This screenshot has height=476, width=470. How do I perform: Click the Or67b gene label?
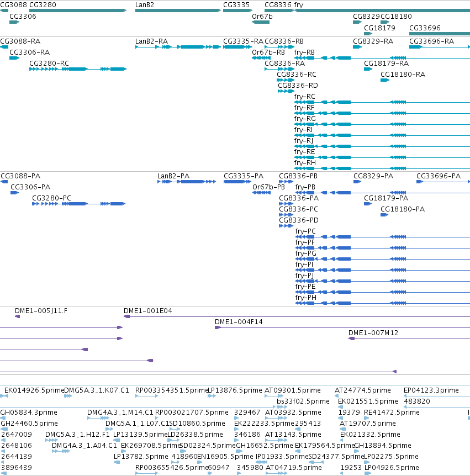(262, 17)
